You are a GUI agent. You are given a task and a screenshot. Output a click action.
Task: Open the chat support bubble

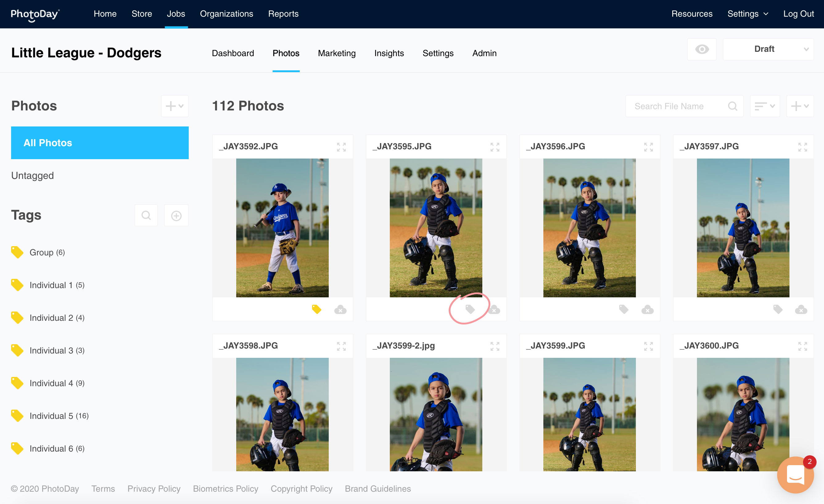click(795, 475)
